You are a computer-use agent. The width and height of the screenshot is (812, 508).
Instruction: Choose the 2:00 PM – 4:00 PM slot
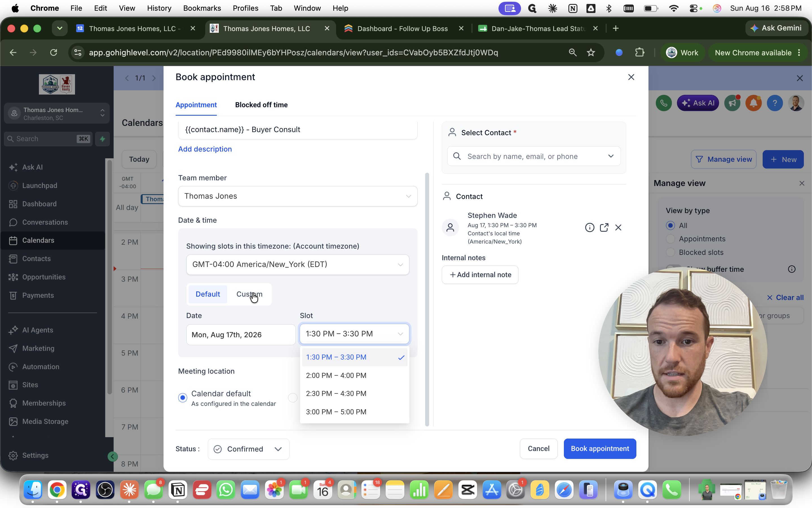coord(354,375)
